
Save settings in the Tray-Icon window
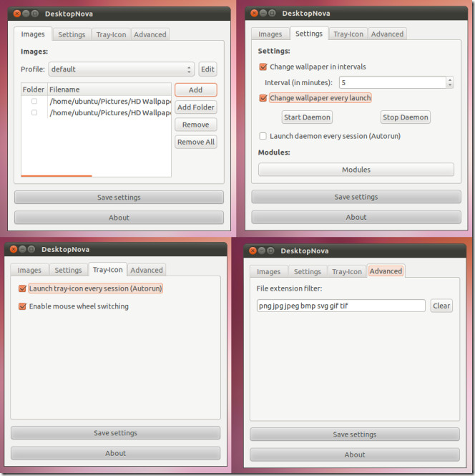pos(116,433)
